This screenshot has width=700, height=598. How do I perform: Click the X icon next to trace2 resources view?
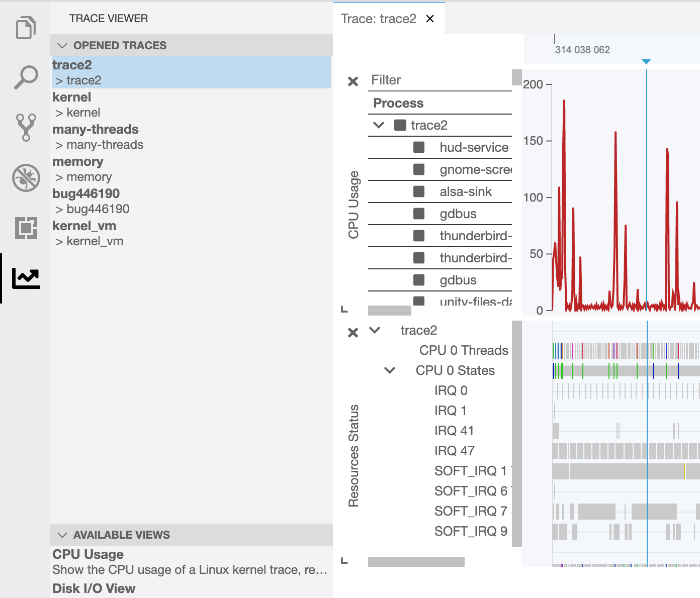[x=354, y=332]
